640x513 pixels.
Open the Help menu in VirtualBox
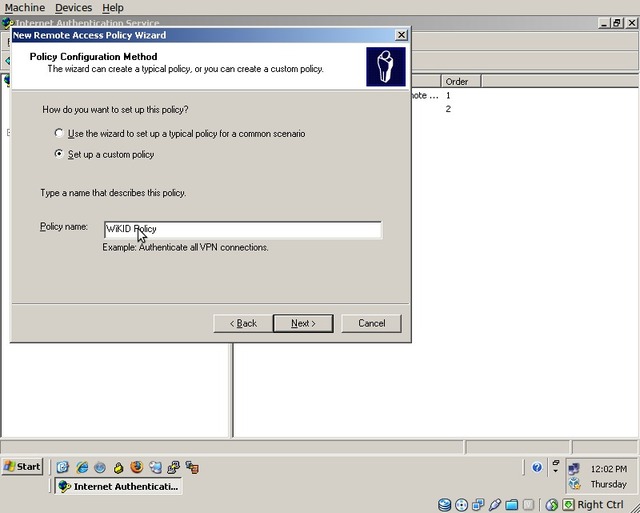113,8
